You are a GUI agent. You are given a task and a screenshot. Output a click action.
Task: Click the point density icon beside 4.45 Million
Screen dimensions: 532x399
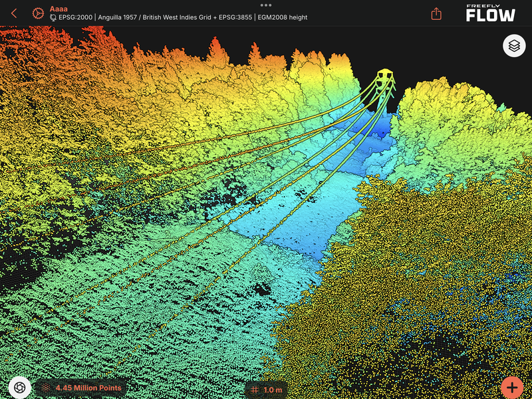tap(47, 388)
